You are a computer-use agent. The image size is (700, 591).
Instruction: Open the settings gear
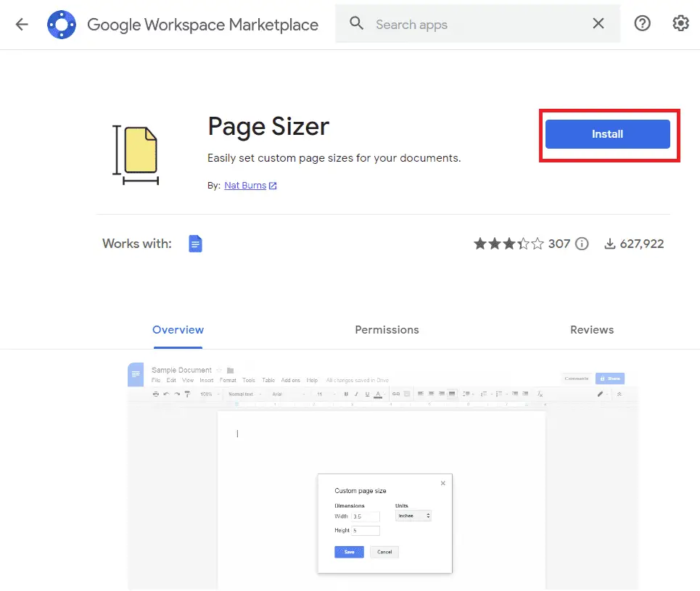(x=680, y=23)
